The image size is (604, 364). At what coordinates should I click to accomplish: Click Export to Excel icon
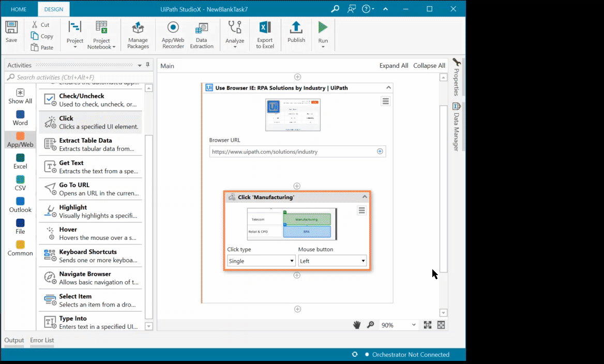coord(265,35)
